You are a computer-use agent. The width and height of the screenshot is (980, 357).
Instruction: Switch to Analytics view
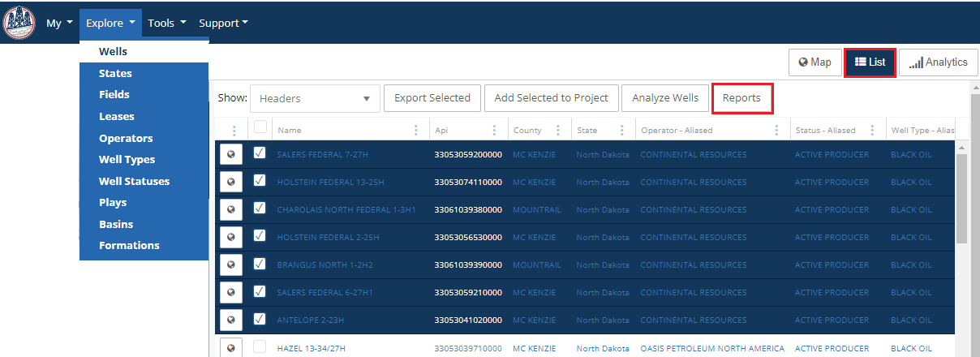pos(938,62)
